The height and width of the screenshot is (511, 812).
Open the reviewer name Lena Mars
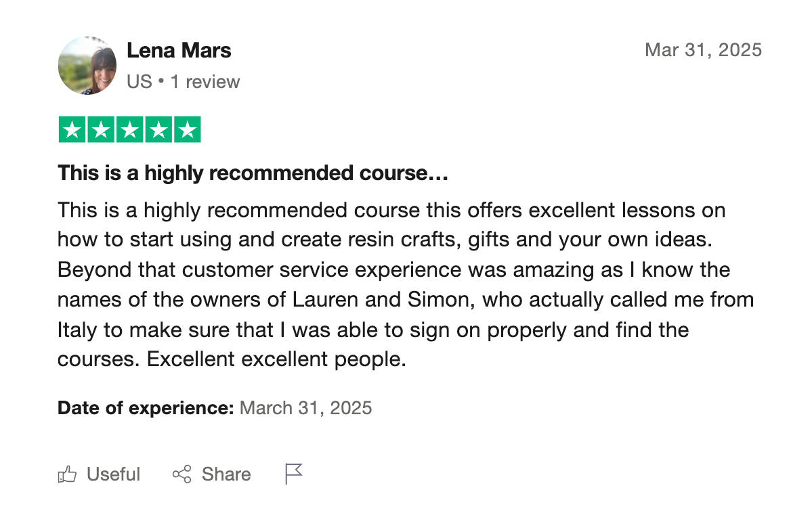(179, 50)
